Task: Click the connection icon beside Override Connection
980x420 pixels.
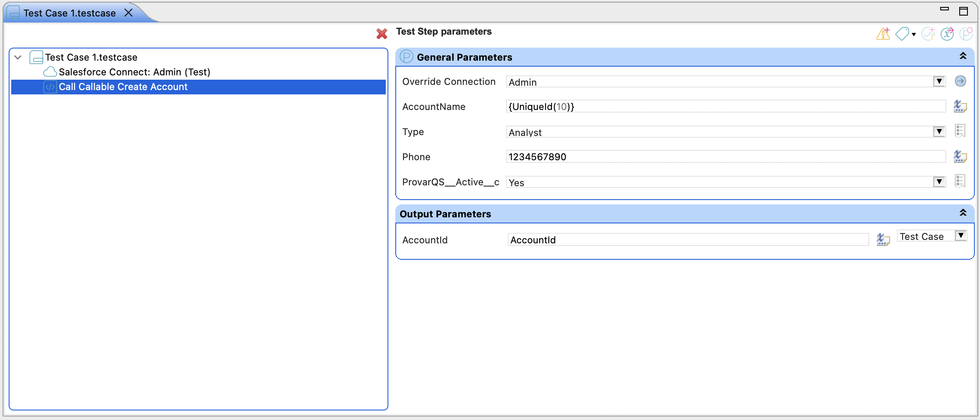Action: click(961, 81)
